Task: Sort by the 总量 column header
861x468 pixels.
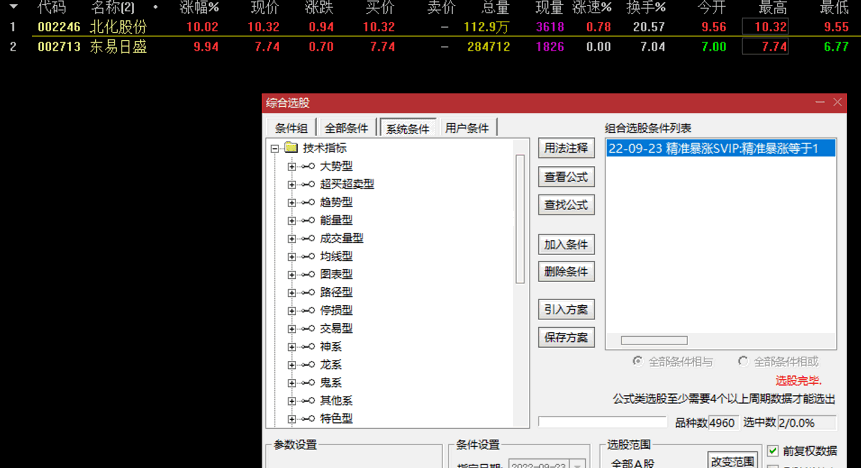Action: point(495,8)
